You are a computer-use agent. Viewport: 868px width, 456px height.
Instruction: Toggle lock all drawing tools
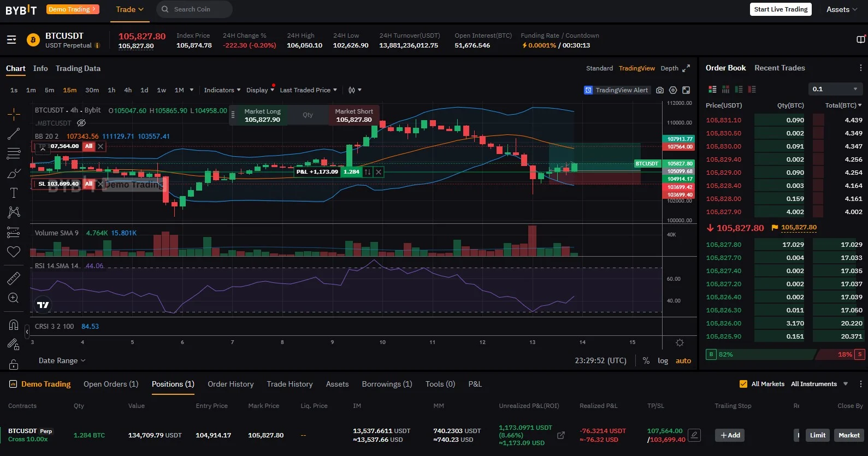click(x=14, y=364)
